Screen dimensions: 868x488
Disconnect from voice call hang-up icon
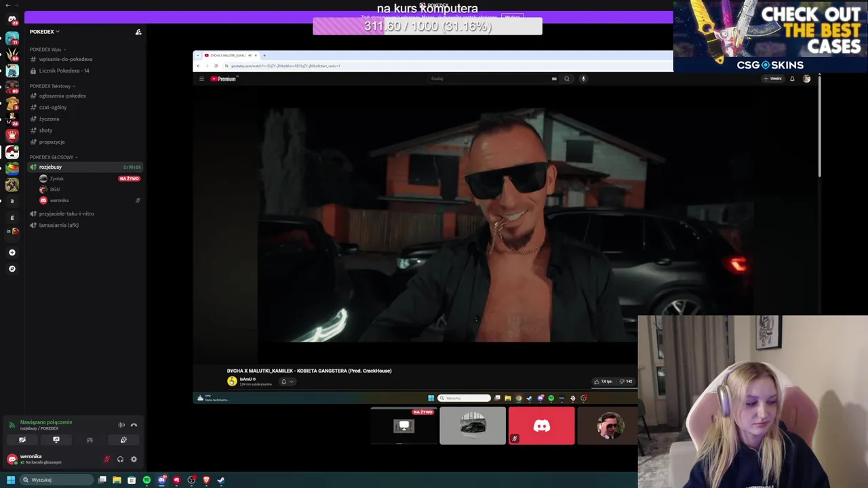(134, 425)
